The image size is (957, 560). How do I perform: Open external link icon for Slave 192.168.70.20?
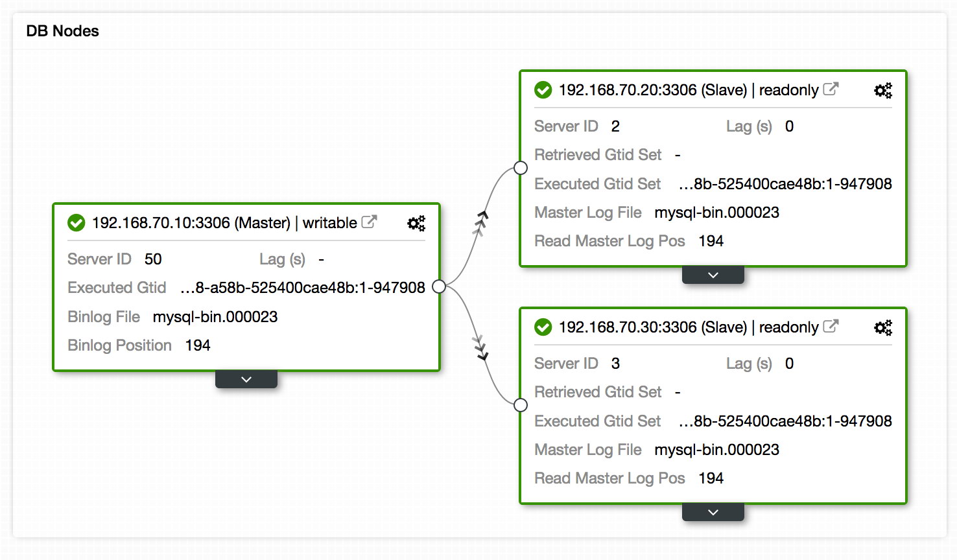pos(831,89)
